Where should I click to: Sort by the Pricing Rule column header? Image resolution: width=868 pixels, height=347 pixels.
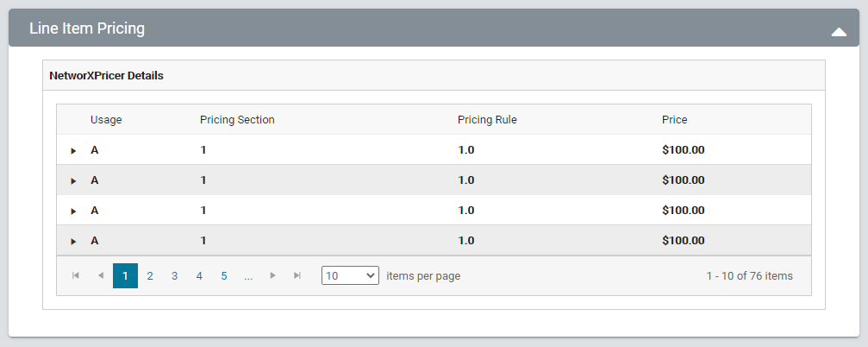click(487, 120)
